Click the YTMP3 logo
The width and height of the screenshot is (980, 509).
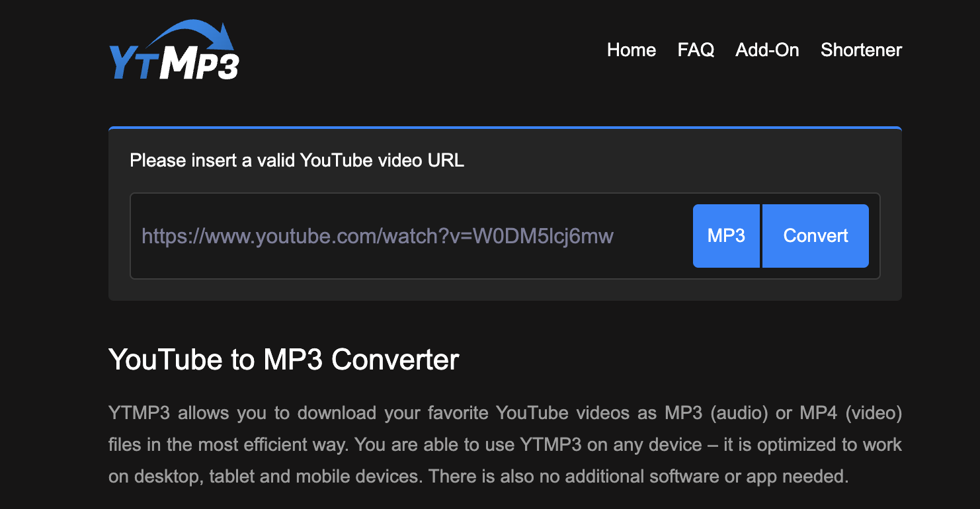point(173,50)
